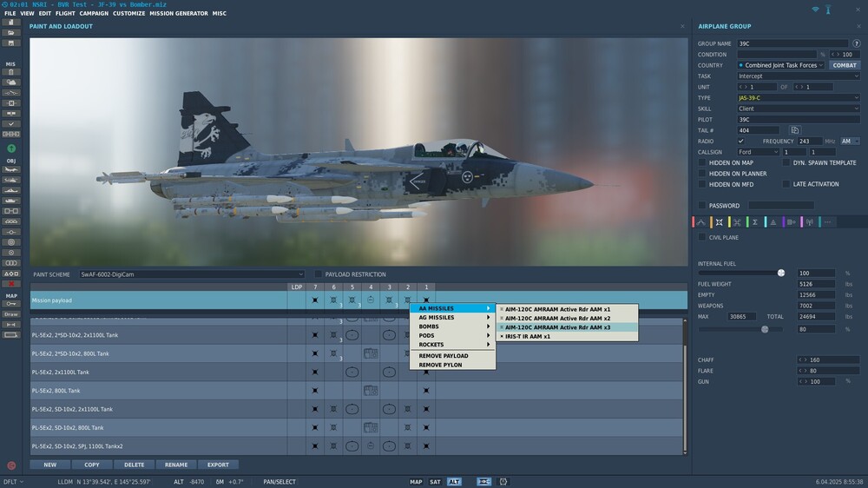Enable LATE ACTIVATION checkbox

(x=786, y=184)
